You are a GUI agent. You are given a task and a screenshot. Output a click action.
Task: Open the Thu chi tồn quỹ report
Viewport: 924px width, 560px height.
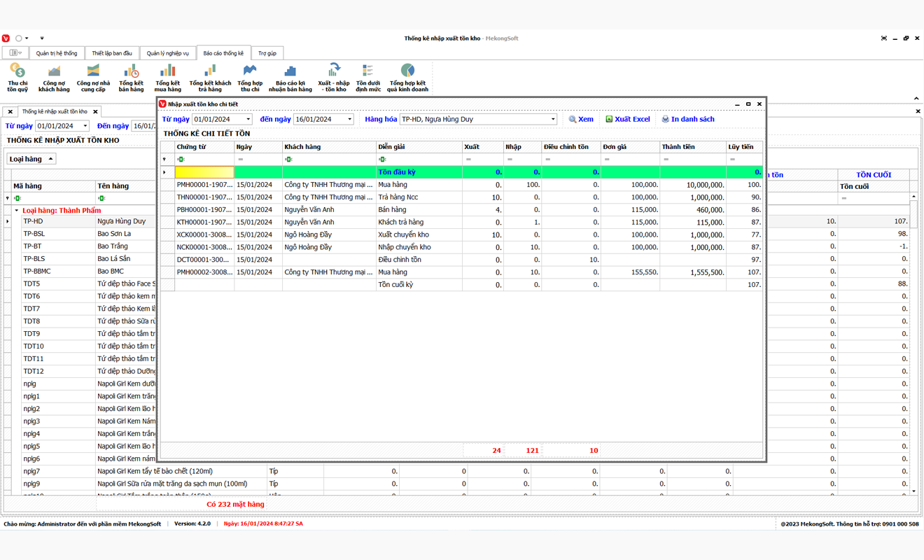pyautogui.click(x=17, y=78)
